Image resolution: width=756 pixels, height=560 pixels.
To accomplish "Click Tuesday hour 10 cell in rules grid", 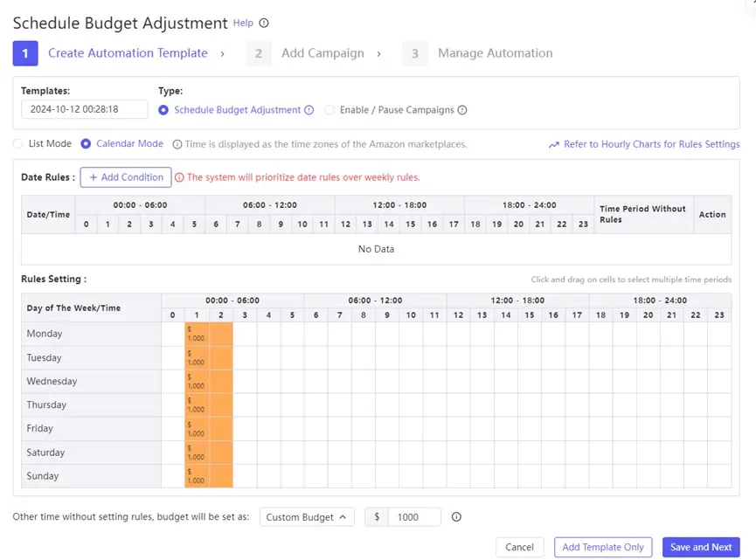I will [x=411, y=357].
